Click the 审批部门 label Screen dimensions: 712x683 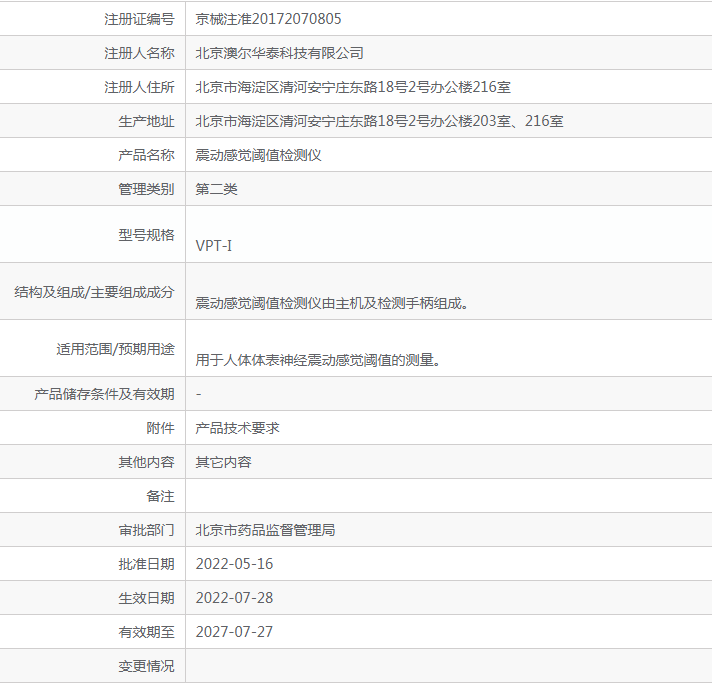[x=146, y=530]
